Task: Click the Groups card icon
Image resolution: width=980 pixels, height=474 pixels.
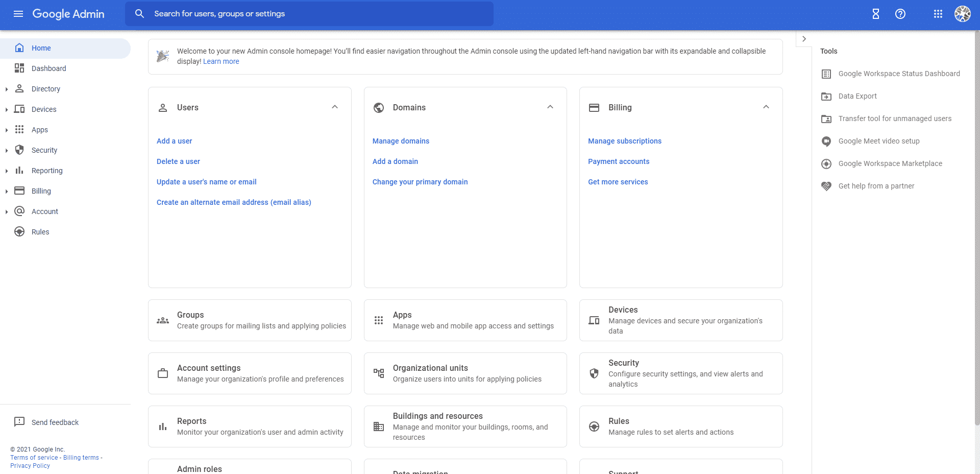Action: pyautogui.click(x=163, y=320)
